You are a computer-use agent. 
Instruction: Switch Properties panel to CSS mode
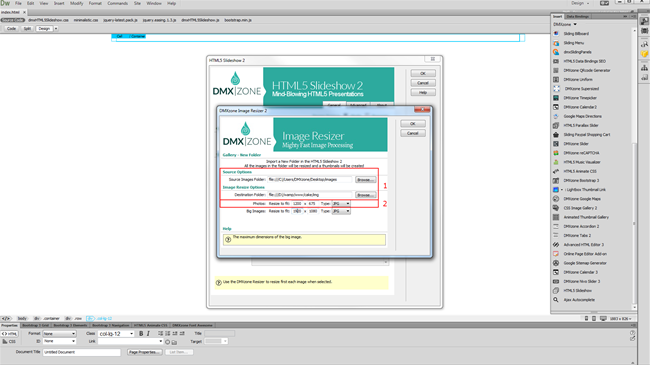tap(9, 341)
